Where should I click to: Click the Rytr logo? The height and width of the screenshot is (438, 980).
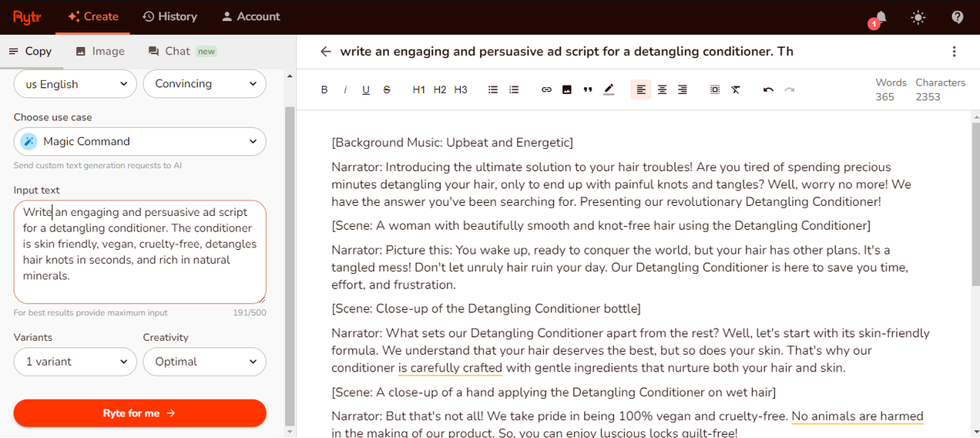tap(26, 16)
